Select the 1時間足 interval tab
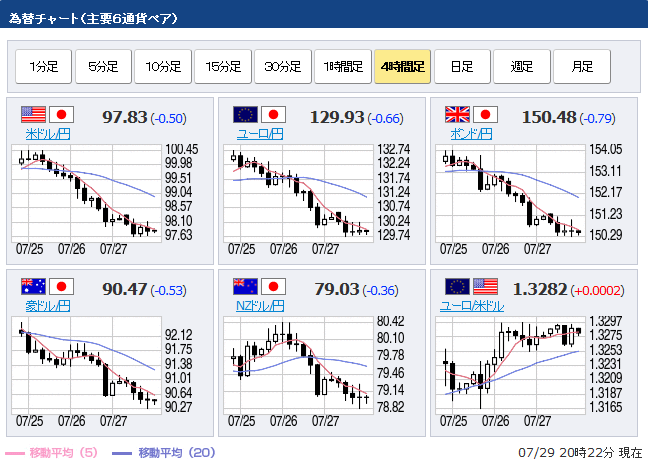 (343, 67)
